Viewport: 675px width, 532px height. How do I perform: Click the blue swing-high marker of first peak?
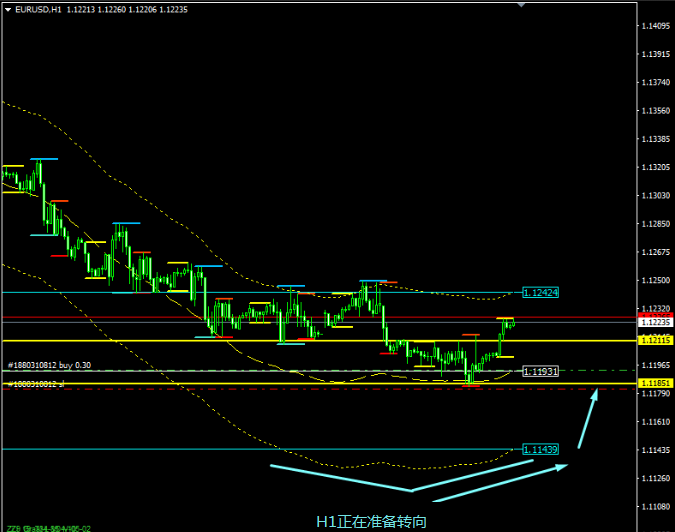pos(43,158)
